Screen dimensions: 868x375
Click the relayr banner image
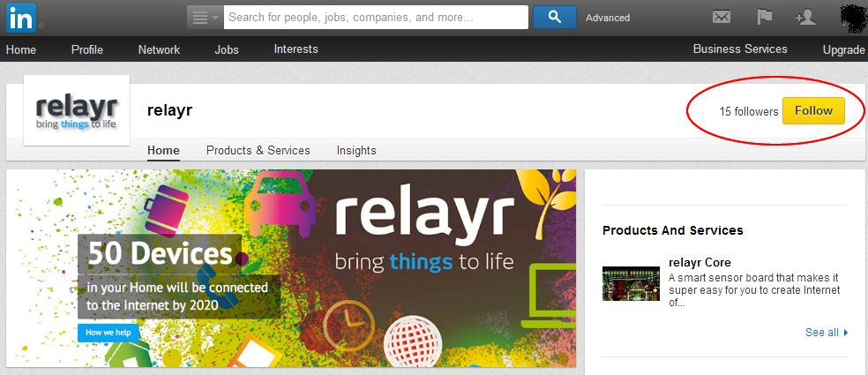coord(291,268)
